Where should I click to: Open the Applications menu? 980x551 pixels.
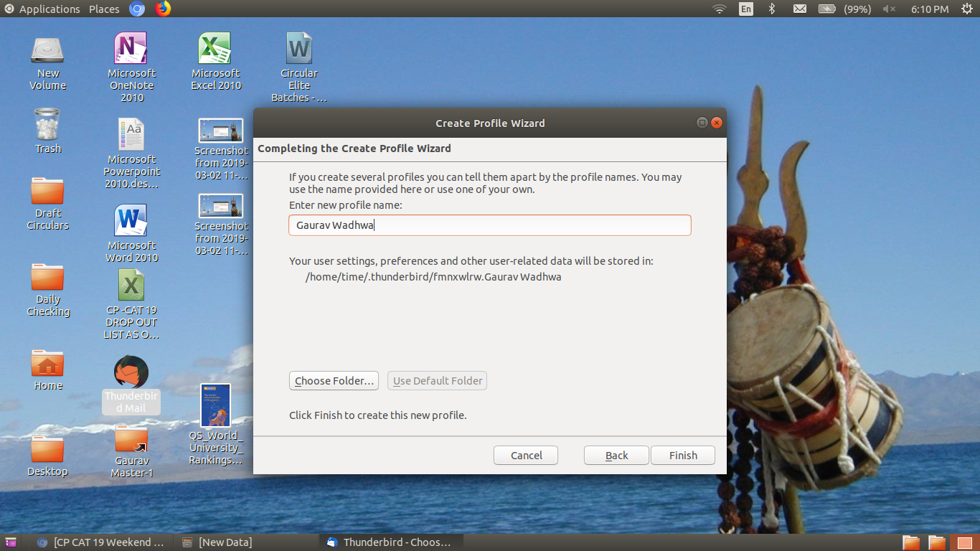42,9
